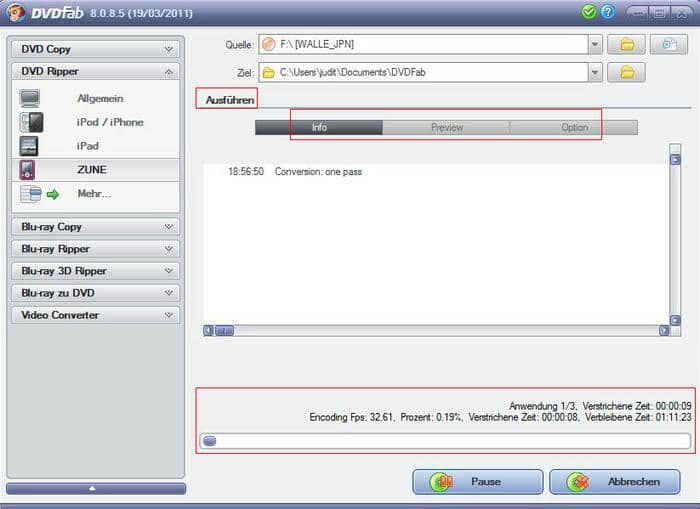Choose iPod / iPhone profile label
700x509 pixels.
pos(110,122)
